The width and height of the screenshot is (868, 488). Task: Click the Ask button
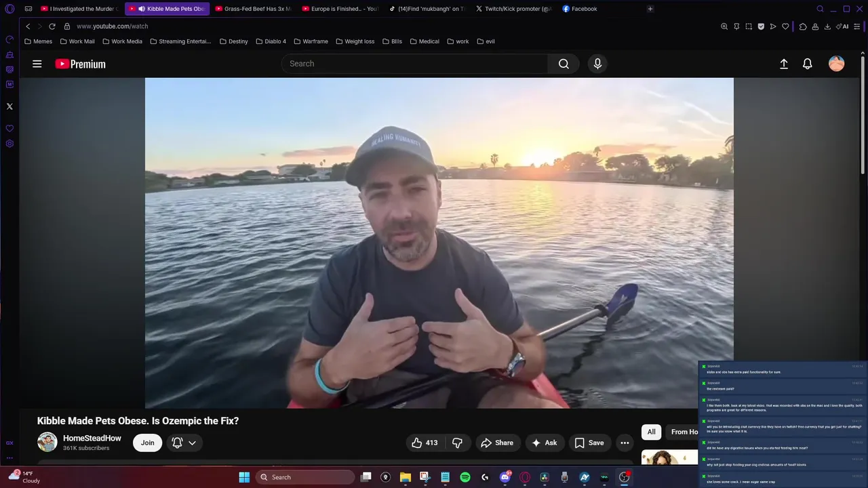click(x=545, y=443)
